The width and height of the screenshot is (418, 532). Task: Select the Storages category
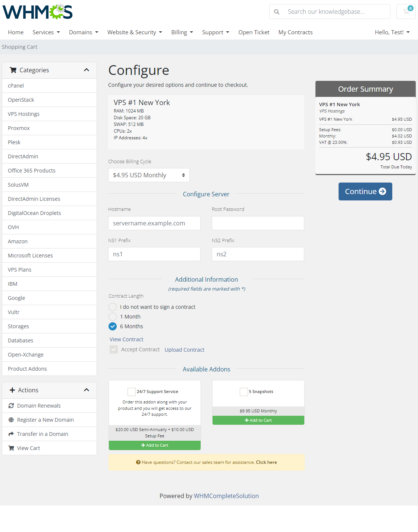coord(49,326)
